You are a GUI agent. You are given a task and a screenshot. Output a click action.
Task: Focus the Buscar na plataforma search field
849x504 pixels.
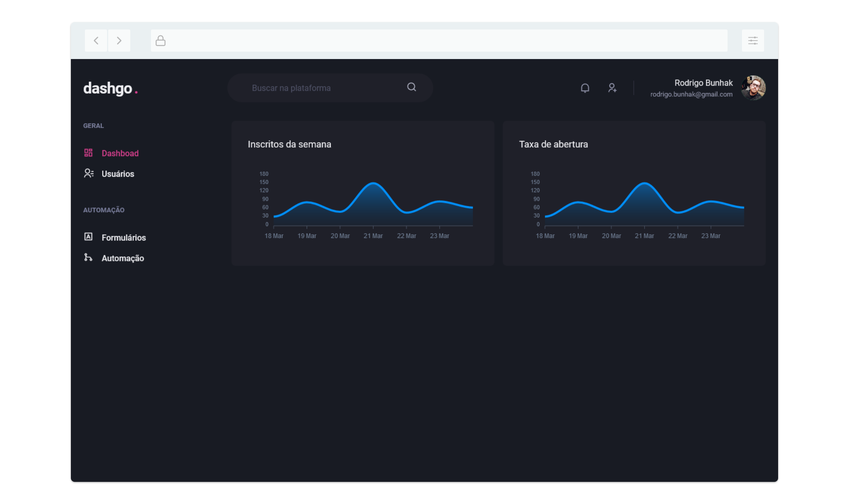(x=330, y=88)
